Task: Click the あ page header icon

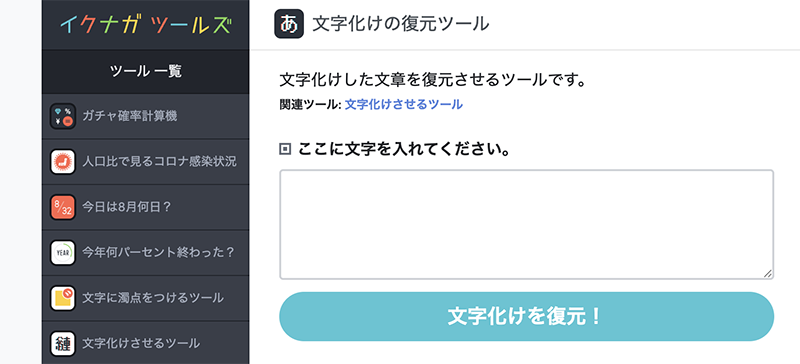Action: point(289,24)
